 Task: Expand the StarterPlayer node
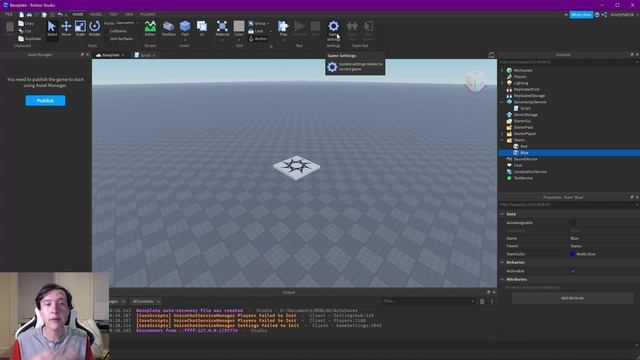pyautogui.click(x=502, y=133)
